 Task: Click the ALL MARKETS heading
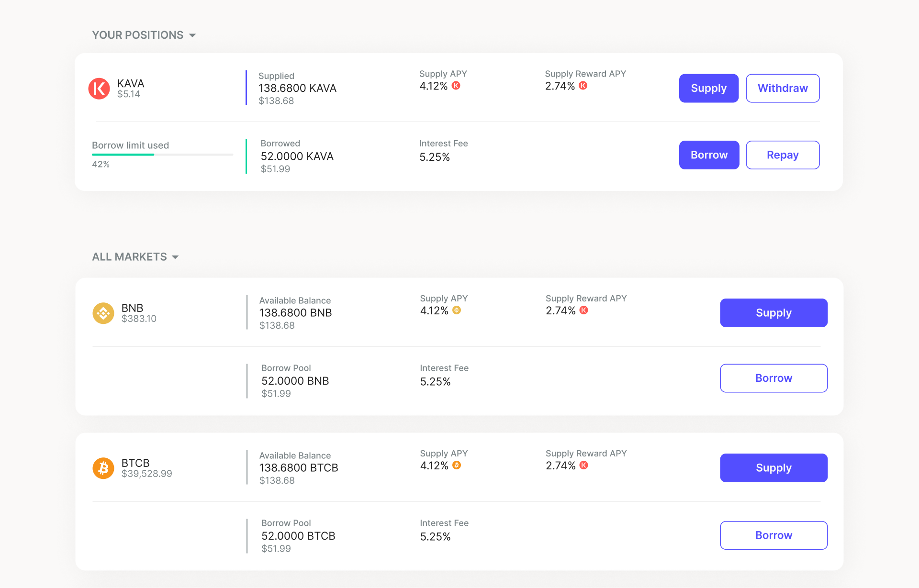pyautogui.click(x=129, y=257)
